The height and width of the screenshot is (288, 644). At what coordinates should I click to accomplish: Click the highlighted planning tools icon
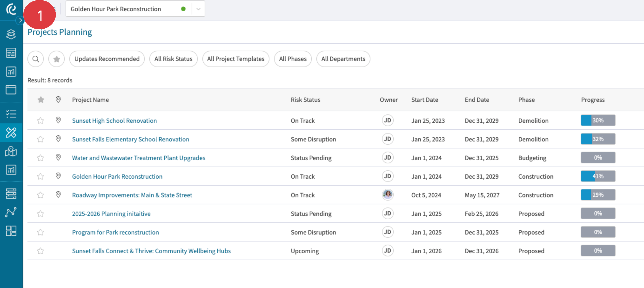11,133
